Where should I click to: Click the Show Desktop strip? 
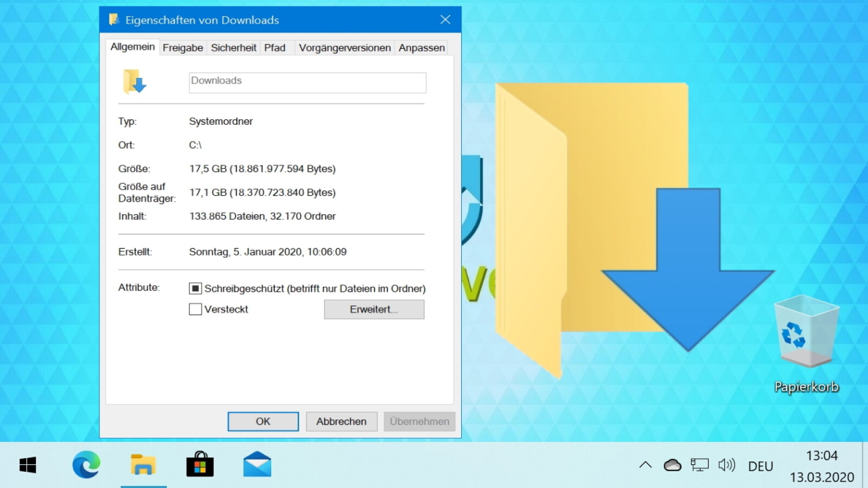[x=865, y=465]
